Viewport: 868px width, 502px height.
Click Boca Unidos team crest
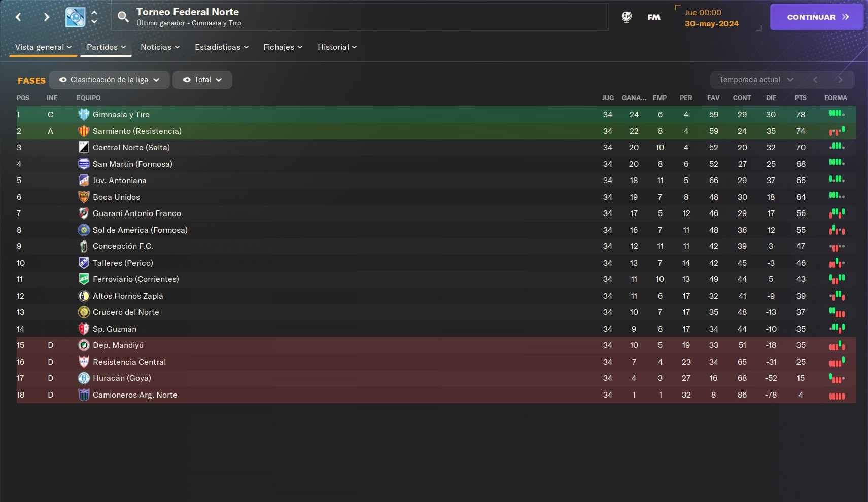pos(84,197)
